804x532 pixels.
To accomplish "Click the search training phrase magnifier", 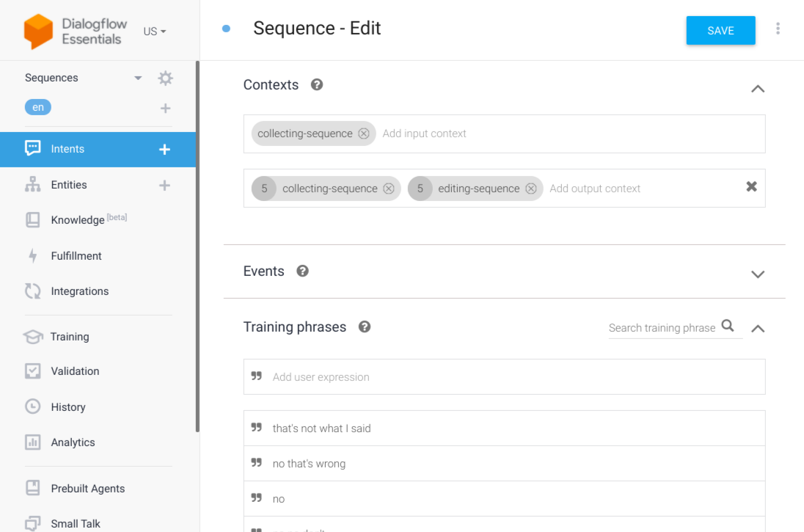I will (728, 326).
